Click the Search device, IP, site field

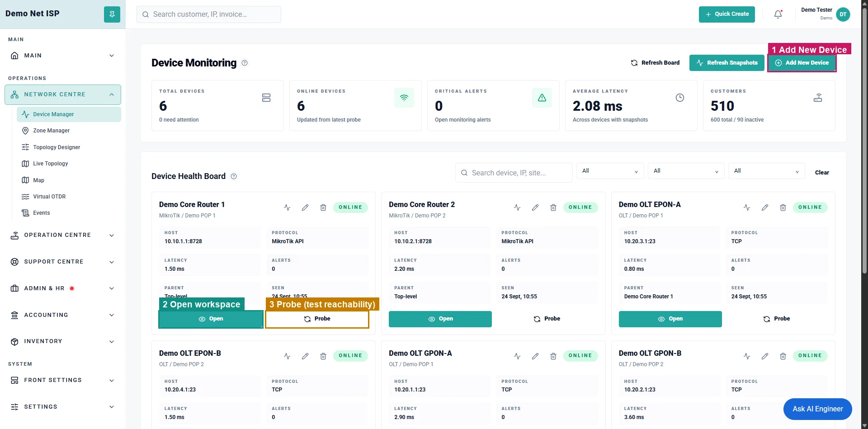(x=514, y=173)
